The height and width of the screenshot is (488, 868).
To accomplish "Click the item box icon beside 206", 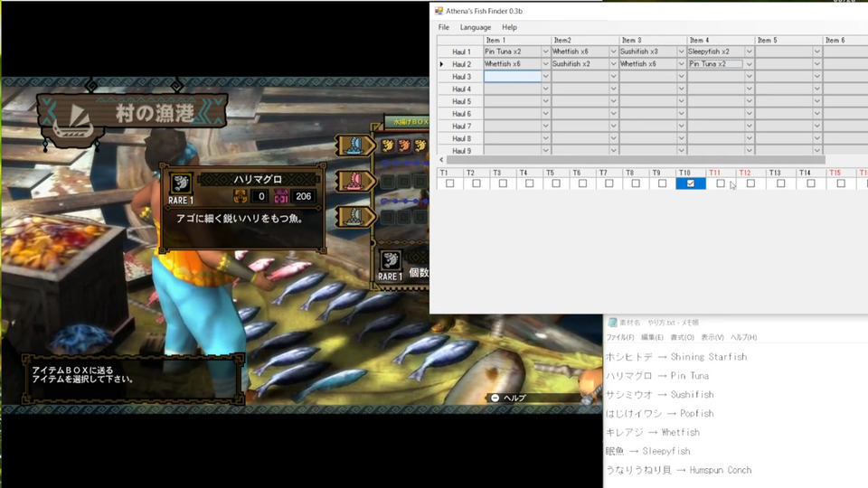I will (281, 196).
